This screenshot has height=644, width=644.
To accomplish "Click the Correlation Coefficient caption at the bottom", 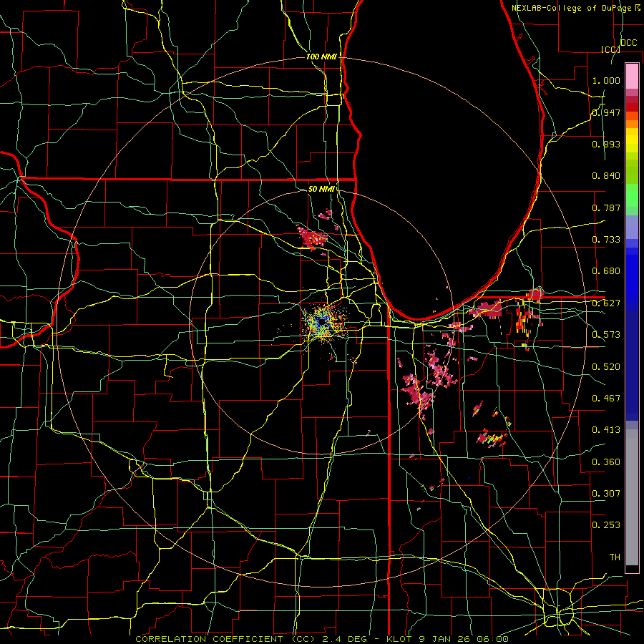I will [322, 639].
